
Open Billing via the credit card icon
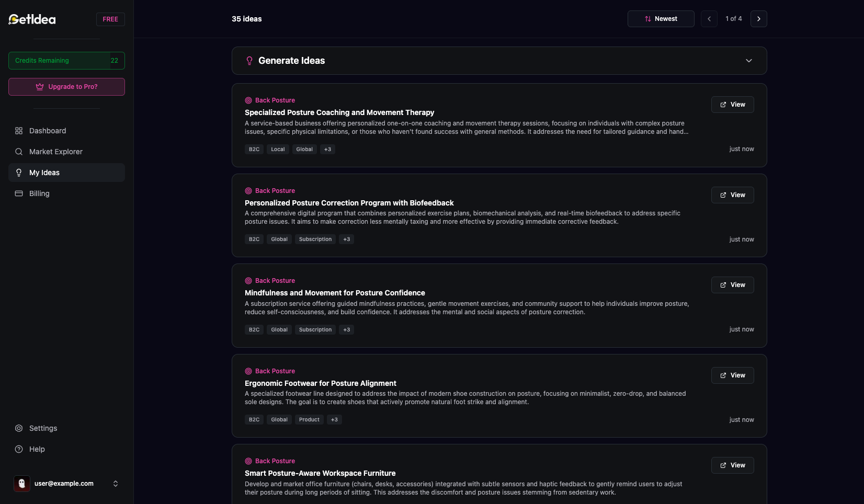click(19, 193)
